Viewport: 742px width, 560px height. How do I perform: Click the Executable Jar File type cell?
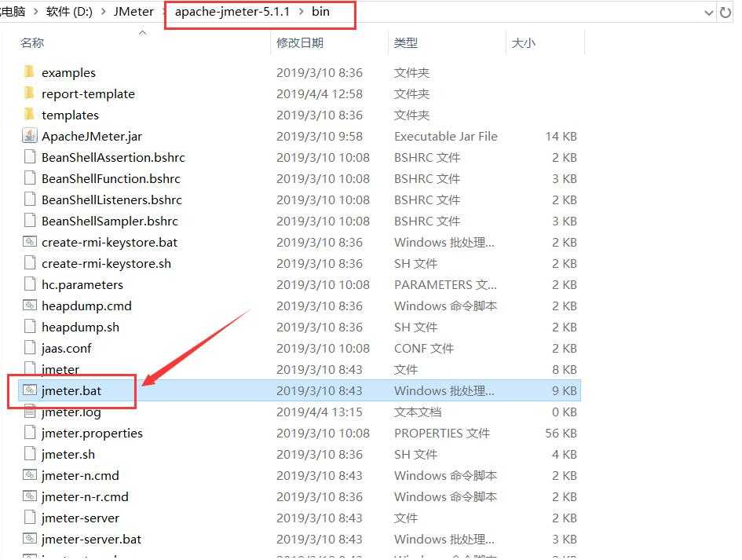[446, 137]
